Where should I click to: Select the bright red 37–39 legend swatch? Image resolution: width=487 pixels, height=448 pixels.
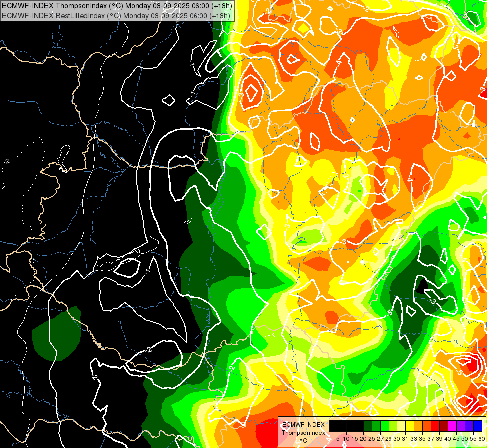435,426
